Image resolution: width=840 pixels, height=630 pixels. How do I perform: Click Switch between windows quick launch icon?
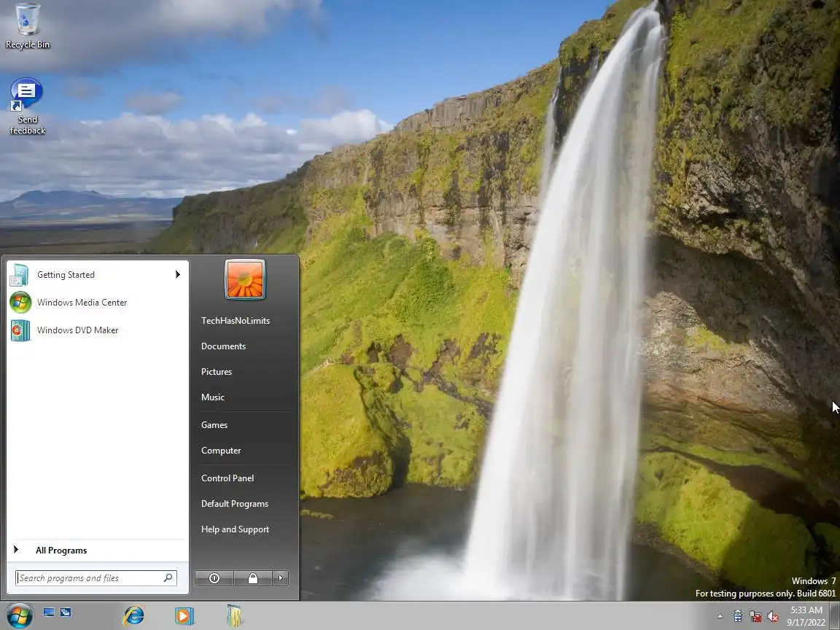(66, 612)
